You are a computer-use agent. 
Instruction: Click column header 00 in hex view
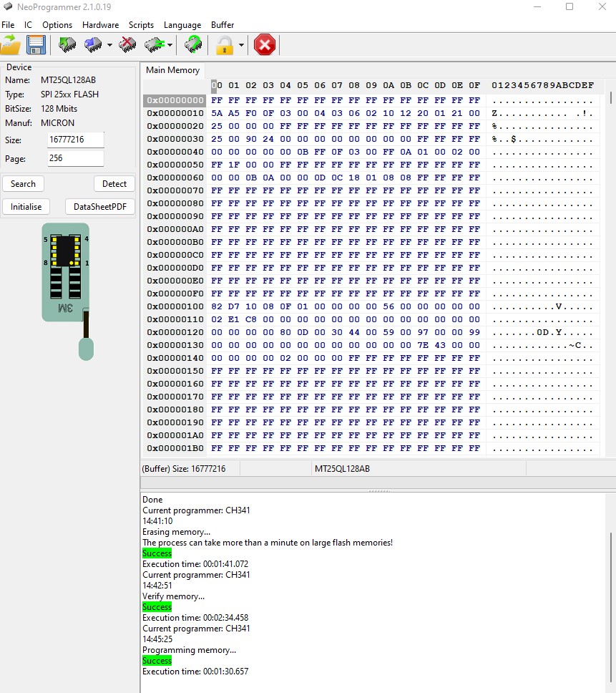216,85
